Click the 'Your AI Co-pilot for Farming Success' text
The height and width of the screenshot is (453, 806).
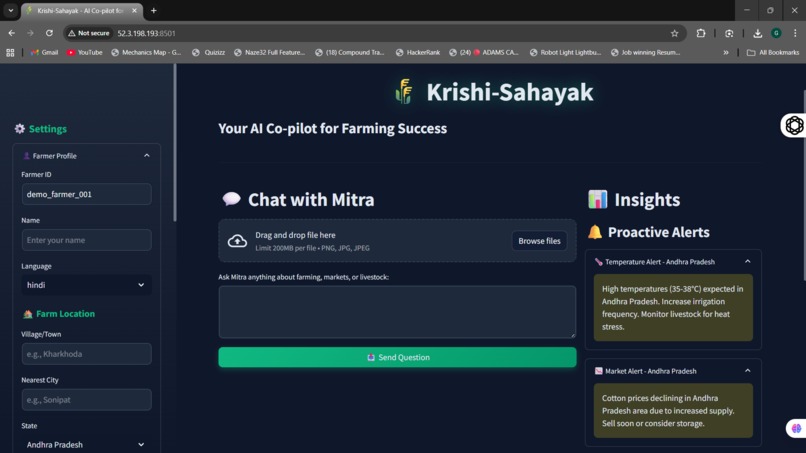point(333,129)
